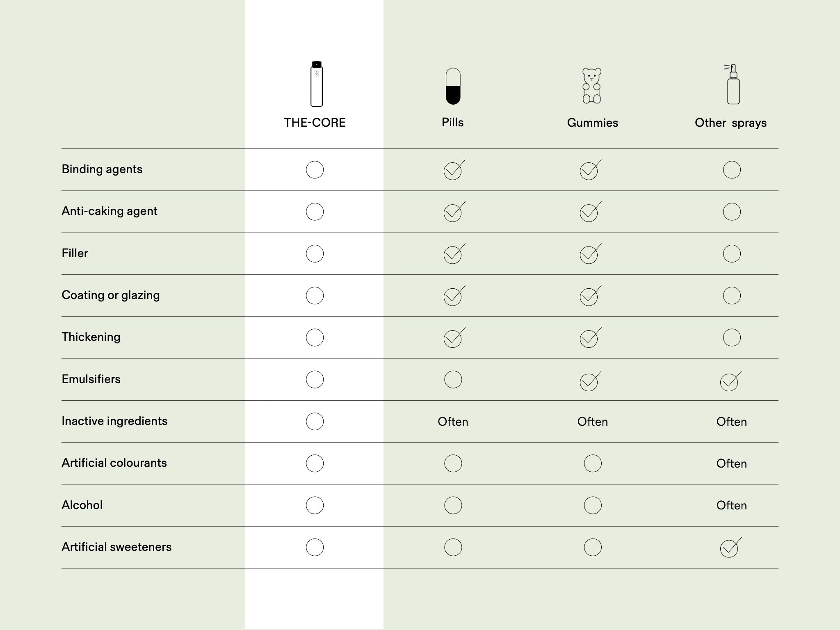Click the Gummies bear icon
Screen dimensions: 840x630
click(592, 86)
